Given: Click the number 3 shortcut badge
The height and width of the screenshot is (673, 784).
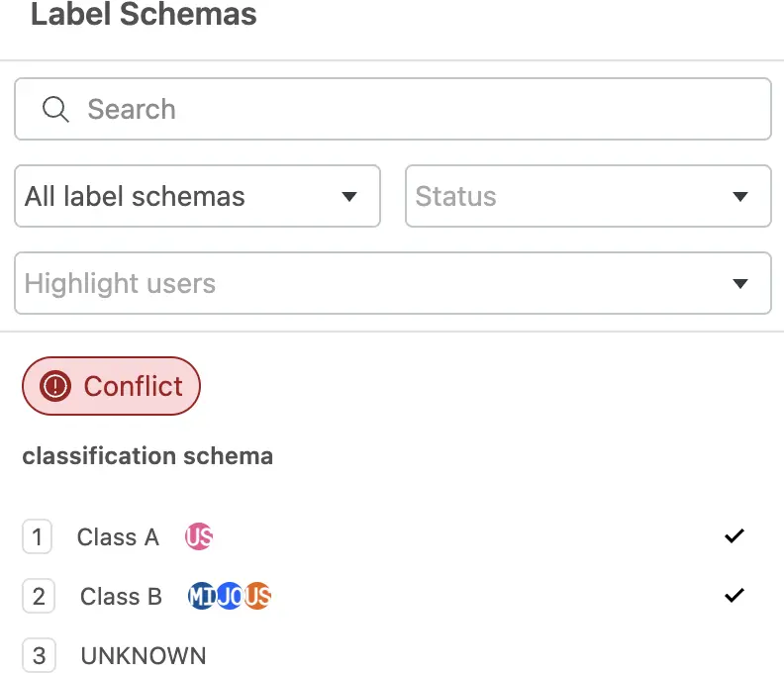Looking at the screenshot, I should (x=39, y=655).
